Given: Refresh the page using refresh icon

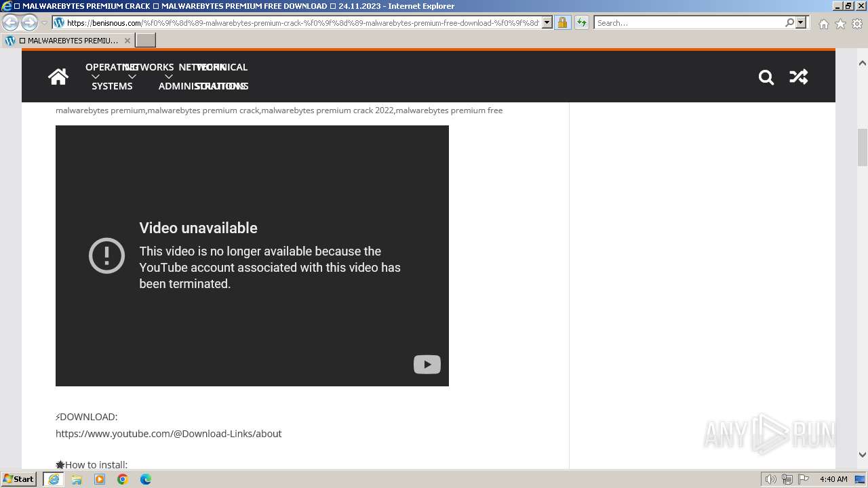Looking at the screenshot, I should 582,22.
